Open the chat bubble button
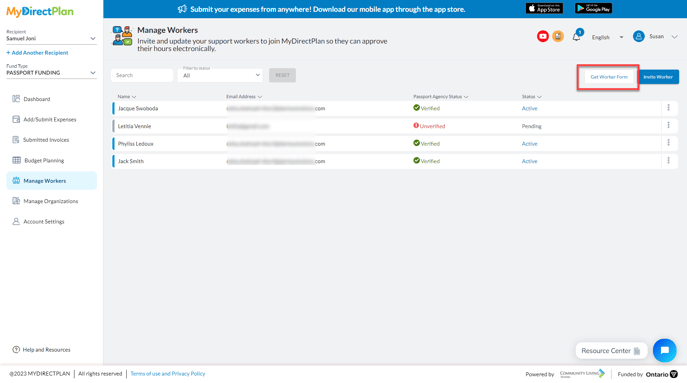Image resolution: width=687 pixels, height=383 pixels. click(664, 350)
